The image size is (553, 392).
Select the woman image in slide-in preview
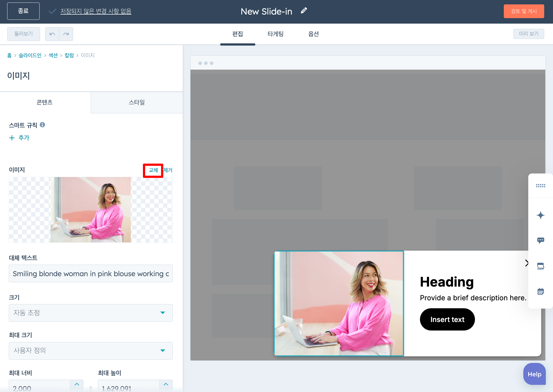[339, 304]
